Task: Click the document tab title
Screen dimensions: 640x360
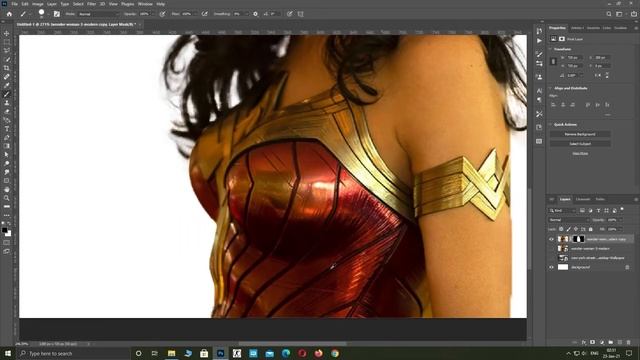Action: (x=76, y=24)
